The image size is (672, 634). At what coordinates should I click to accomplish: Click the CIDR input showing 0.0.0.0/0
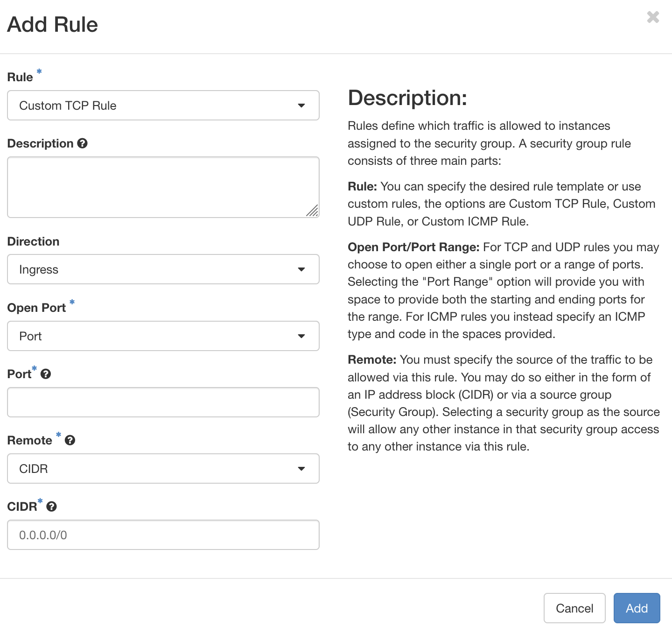(163, 535)
